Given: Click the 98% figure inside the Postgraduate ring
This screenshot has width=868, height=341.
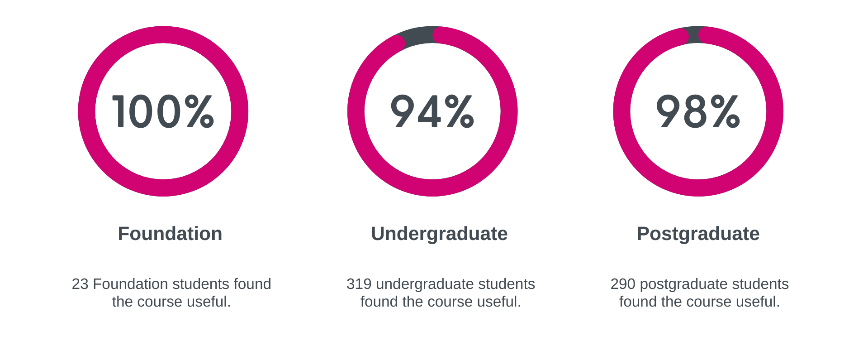Looking at the screenshot, I should (698, 111).
